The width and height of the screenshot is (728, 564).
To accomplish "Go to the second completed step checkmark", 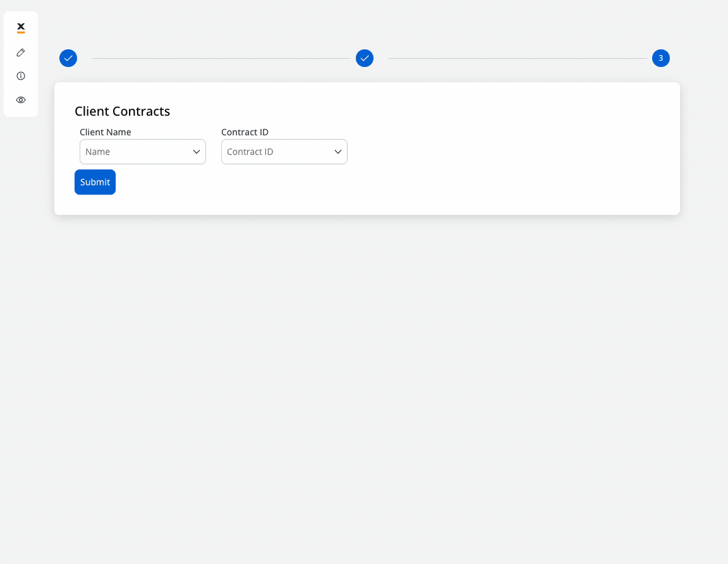I will [365, 58].
